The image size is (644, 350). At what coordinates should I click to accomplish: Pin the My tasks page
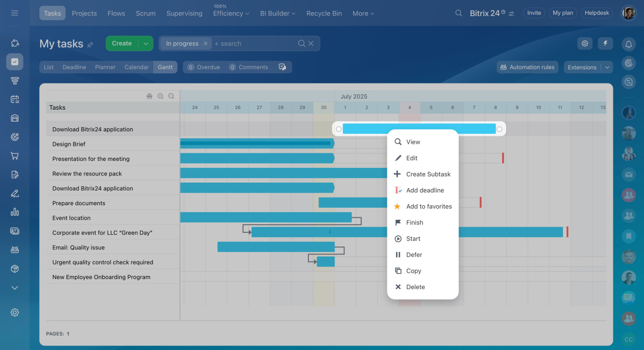pyautogui.click(x=91, y=45)
